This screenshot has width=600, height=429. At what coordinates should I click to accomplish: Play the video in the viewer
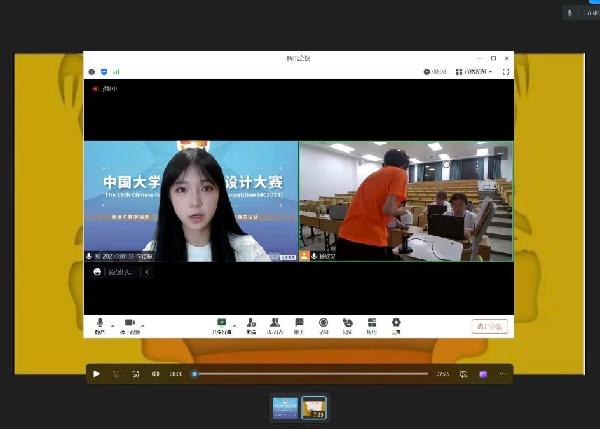pyautogui.click(x=96, y=374)
